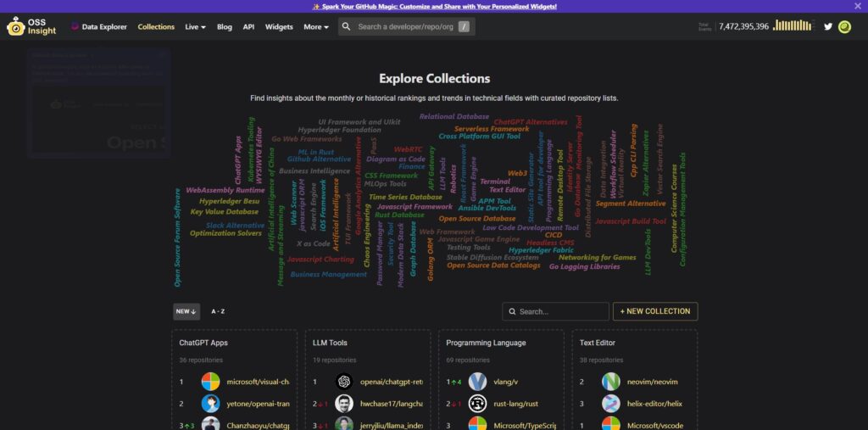
Task: Click the neovim/neovim logo avatar
Action: [611, 382]
